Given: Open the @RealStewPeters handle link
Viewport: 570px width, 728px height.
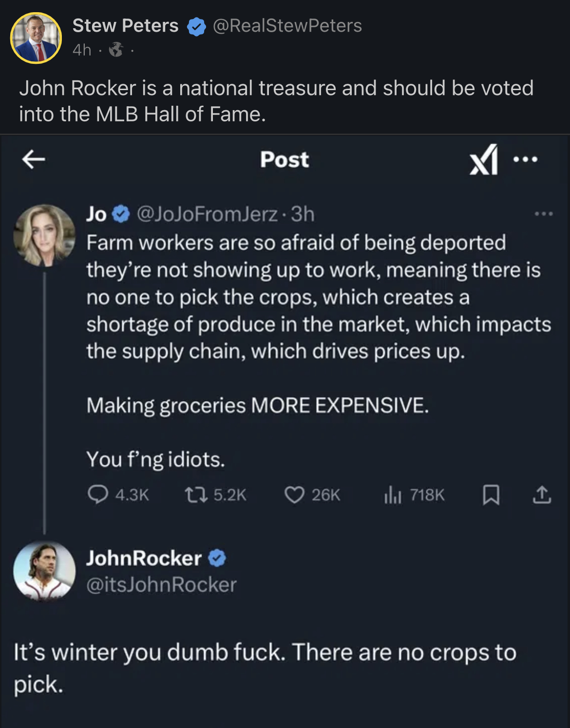Looking at the screenshot, I should pyautogui.click(x=287, y=26).
